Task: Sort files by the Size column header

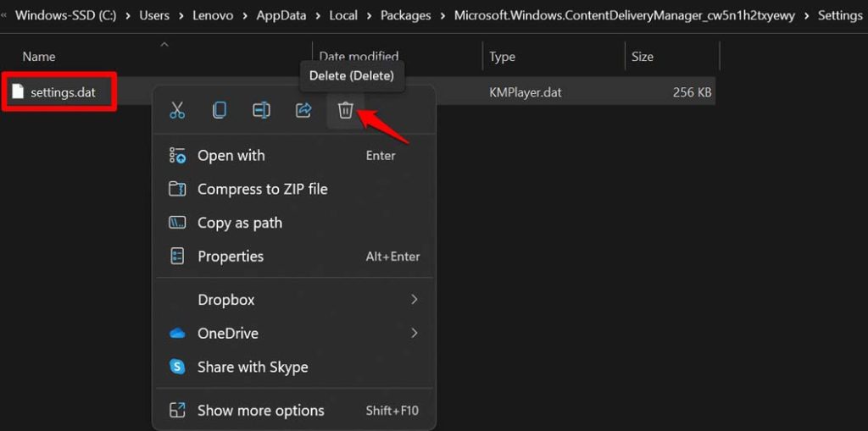Action: (643, 57)
